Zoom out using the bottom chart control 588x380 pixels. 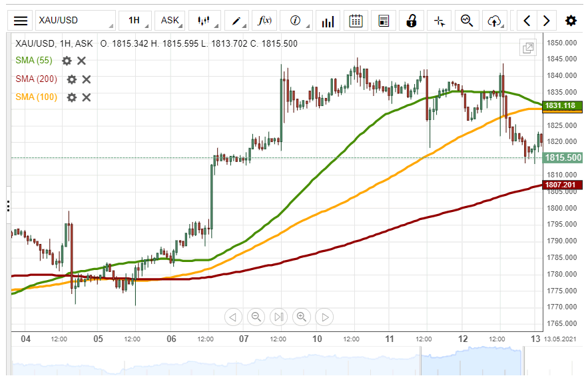[256, 317]
